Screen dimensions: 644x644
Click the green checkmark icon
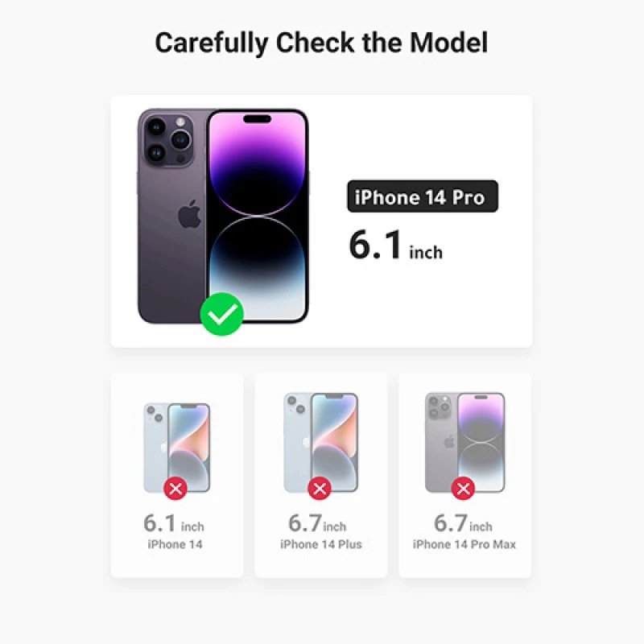coord(221,315)
